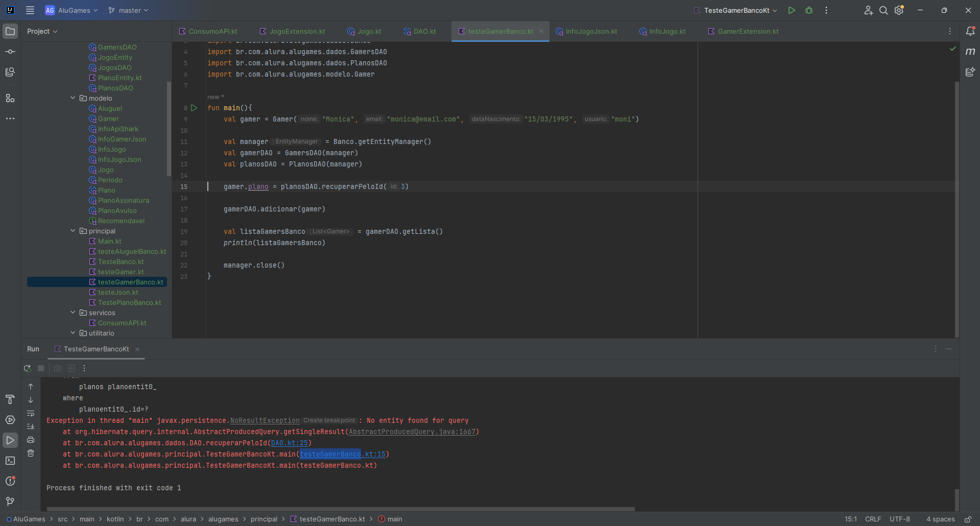Open the Git tool window

(10, 501)
